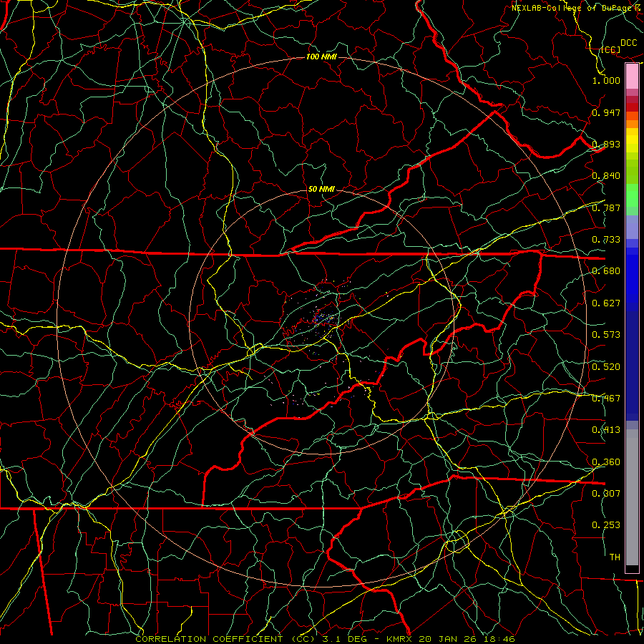Screen dimensions: 644x644
Task: Click the 0.360 scale value
Action: tap(606, 462)
